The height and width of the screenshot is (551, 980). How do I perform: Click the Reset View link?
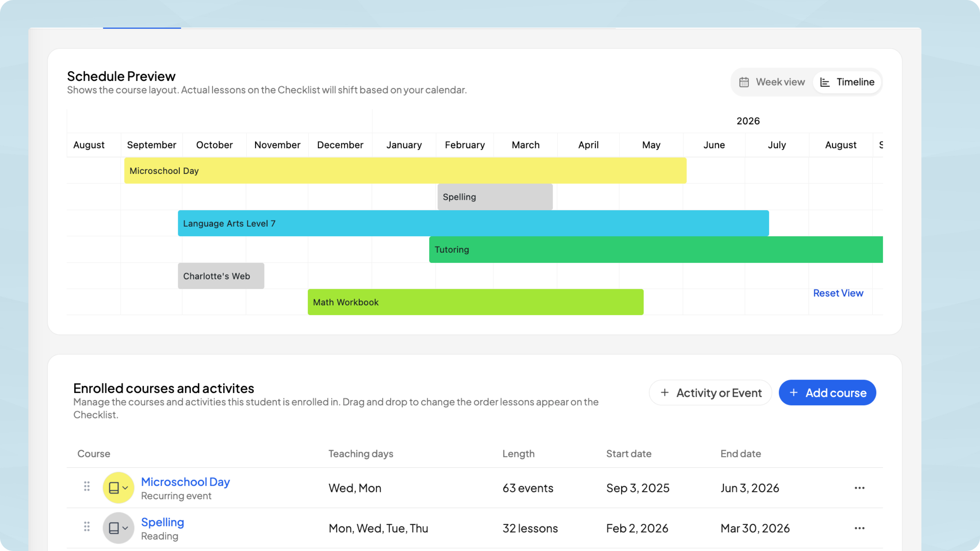pos(838,293)
